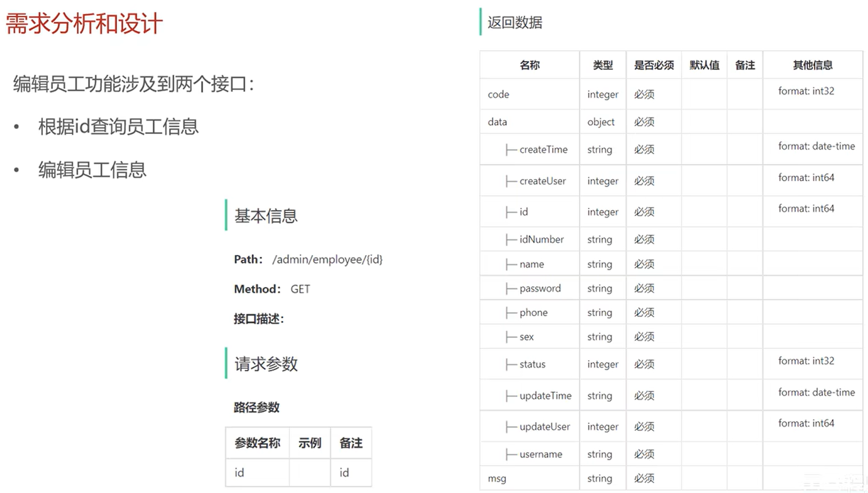868x493 pixels.
Task: Select the data field name
Action: (497, 122)
